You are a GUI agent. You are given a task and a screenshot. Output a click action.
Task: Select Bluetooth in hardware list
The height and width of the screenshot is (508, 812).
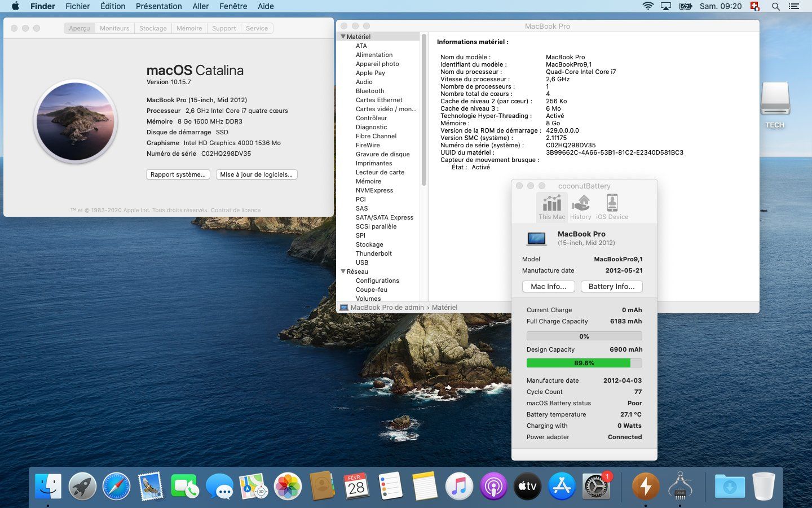click(370, 91)
